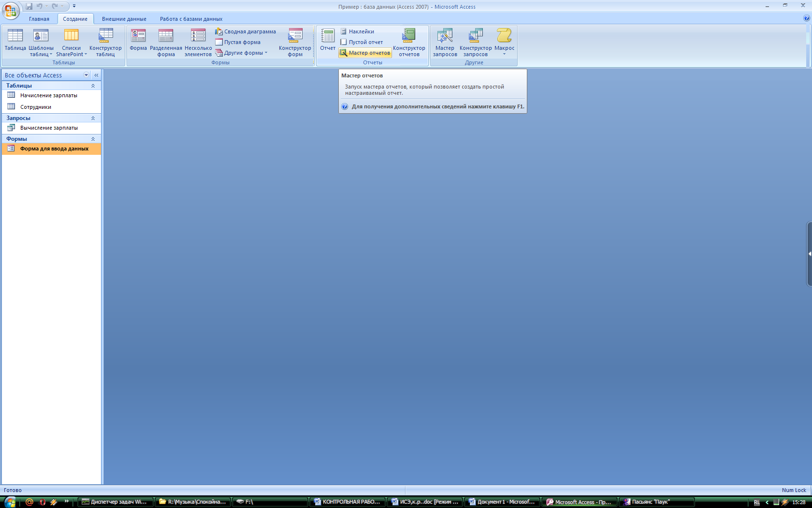Open the Списки SharePoint menu
The height and width of the screenshot is (508, 812).
(x=72, y=43)
